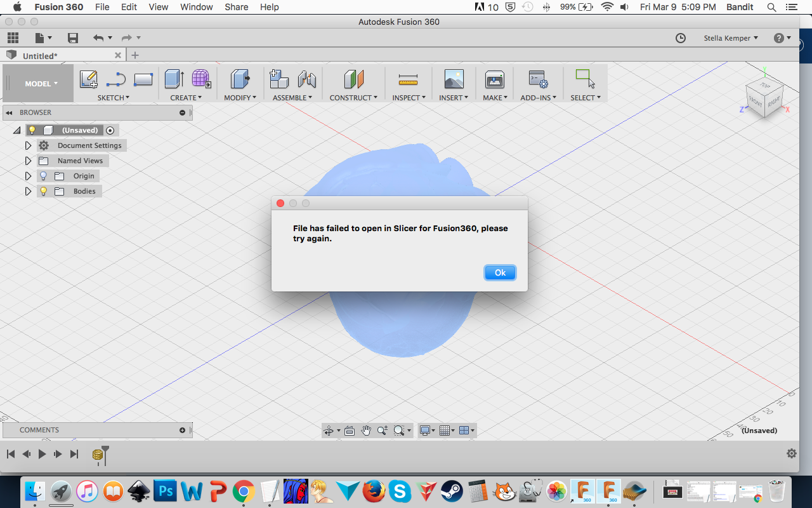Viewport: 812px width, 508px height.
Task: Expand the Origin tree node
Action: [x=28, y=176]
